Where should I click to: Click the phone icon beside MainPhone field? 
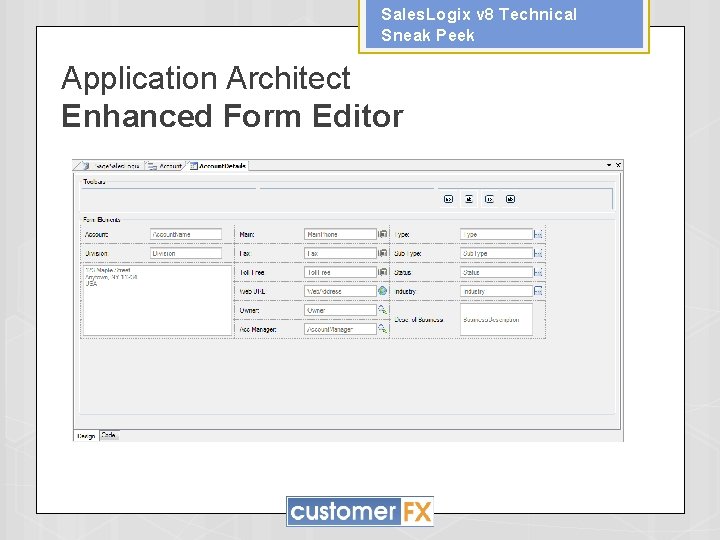(x=382, y=234)
